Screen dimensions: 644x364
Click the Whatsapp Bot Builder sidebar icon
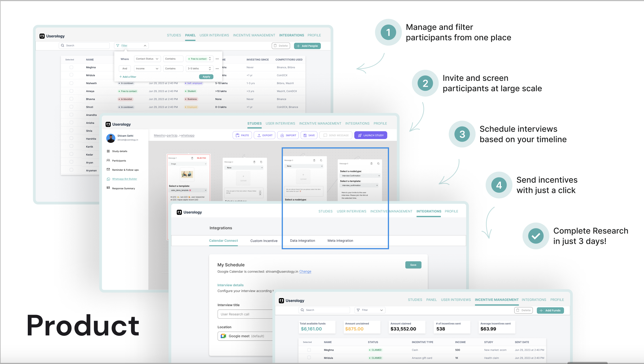click(x=108, y=179)
